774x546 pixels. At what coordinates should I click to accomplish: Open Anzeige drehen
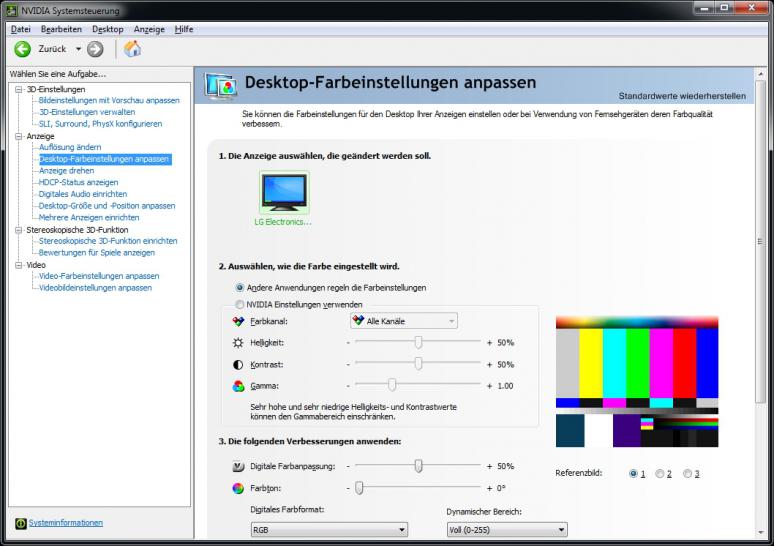[x=66, y=171]
